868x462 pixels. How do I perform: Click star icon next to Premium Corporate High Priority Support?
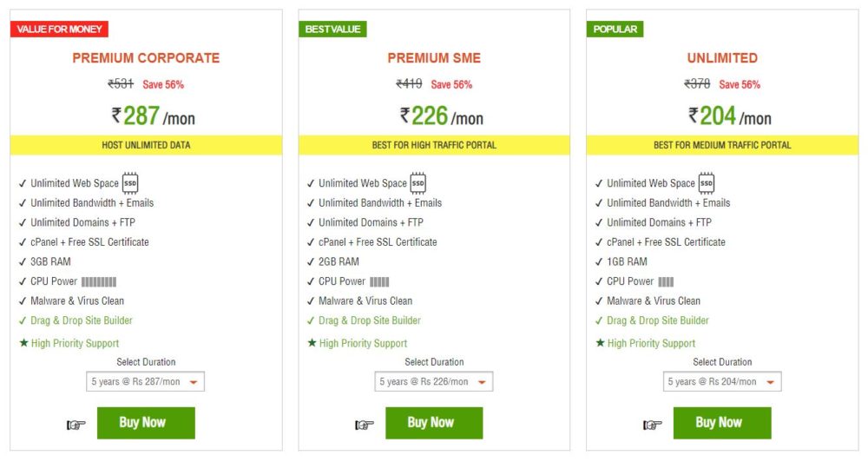[23, 343]
